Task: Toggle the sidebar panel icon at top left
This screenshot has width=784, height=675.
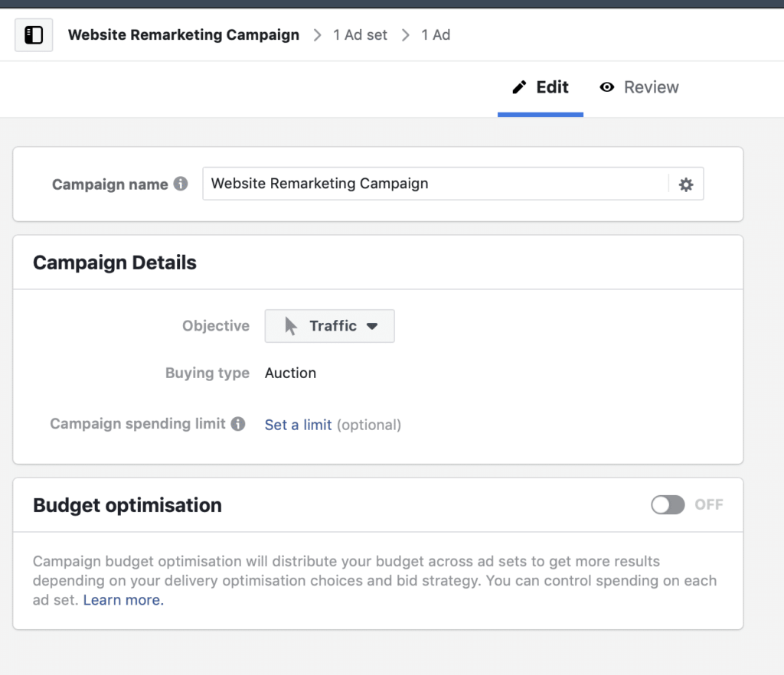Action: (34, 35)
